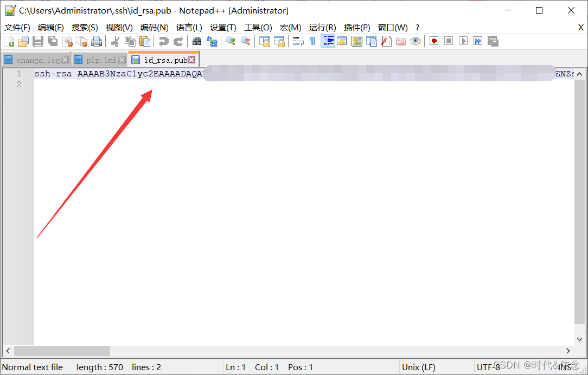
Task: Open the 编码(N) encoding menu
Action: click(x=154, y=28)
